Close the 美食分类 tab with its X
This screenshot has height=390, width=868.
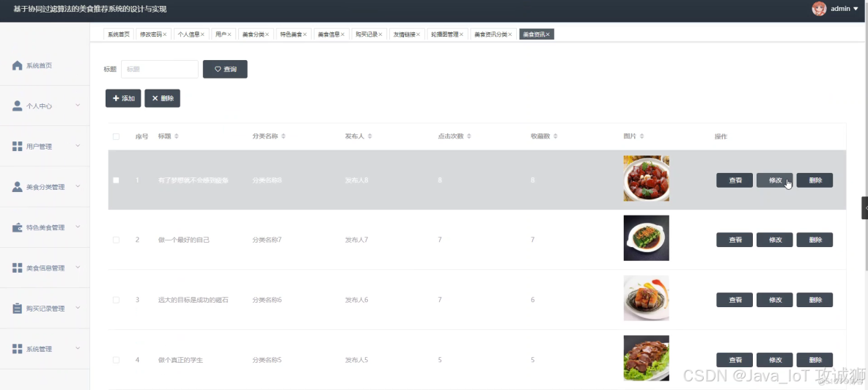tap(267, 34)
